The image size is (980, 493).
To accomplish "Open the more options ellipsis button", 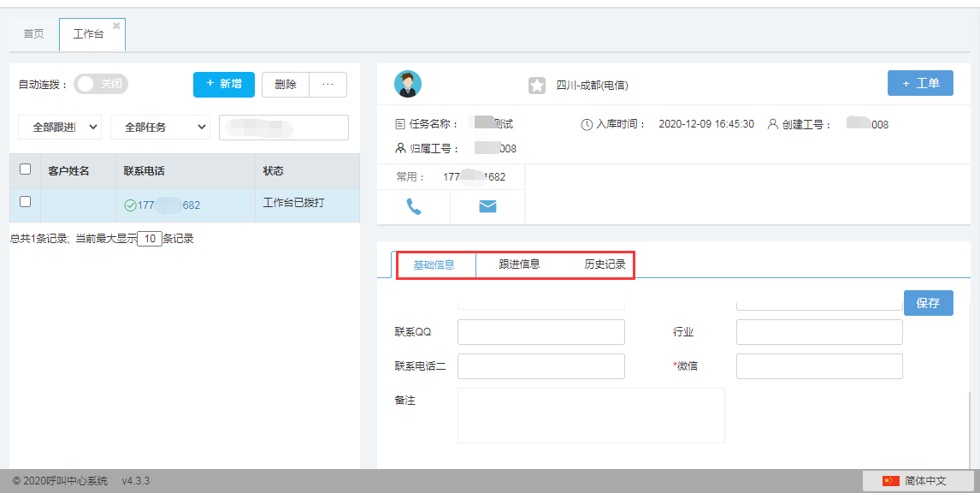I will tap(328, 84).
